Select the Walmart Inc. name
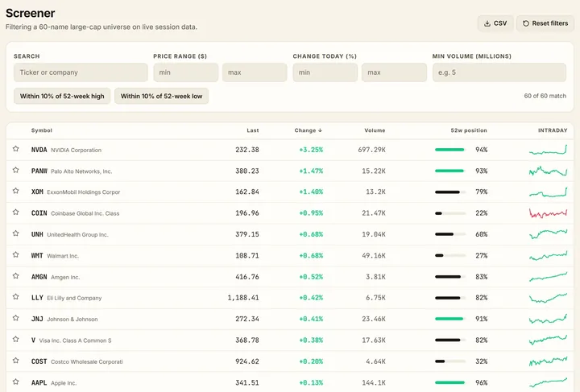This screenshot has height=392, width=580. point(63,256)
